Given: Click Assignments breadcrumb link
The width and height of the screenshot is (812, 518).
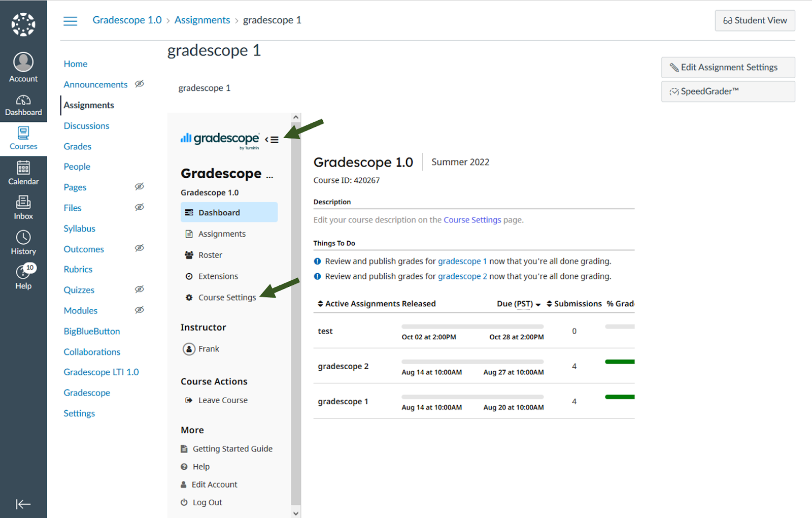Looking at the screenshot, I should point(202,20).
